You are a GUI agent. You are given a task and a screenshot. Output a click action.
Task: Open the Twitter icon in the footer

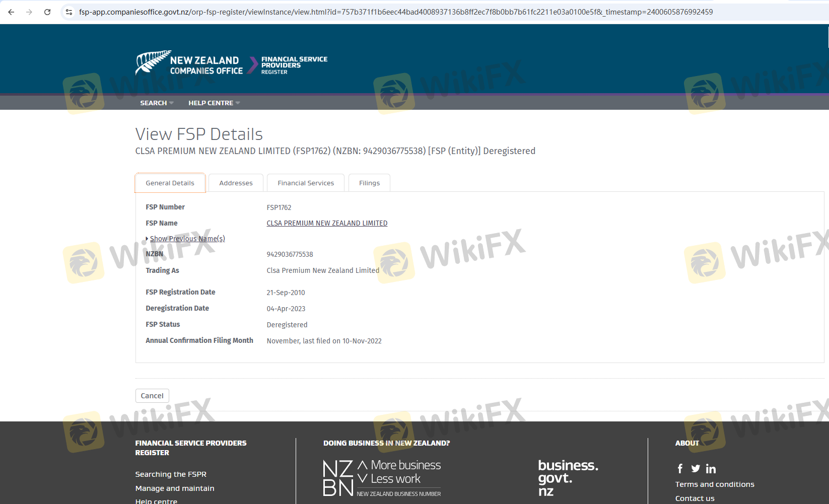click(x=696, y=469)
